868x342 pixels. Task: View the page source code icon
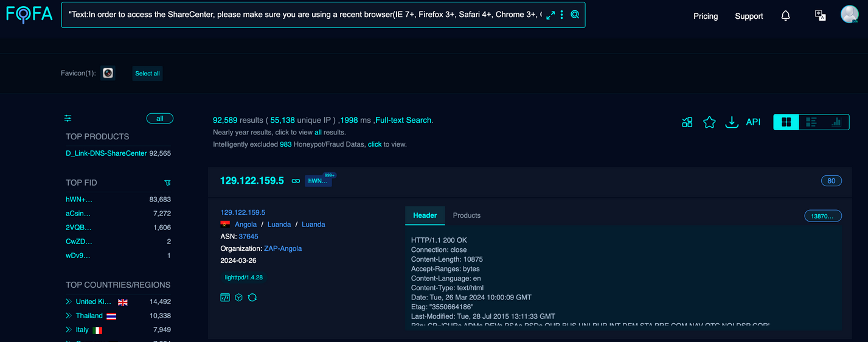click(225, 298)
